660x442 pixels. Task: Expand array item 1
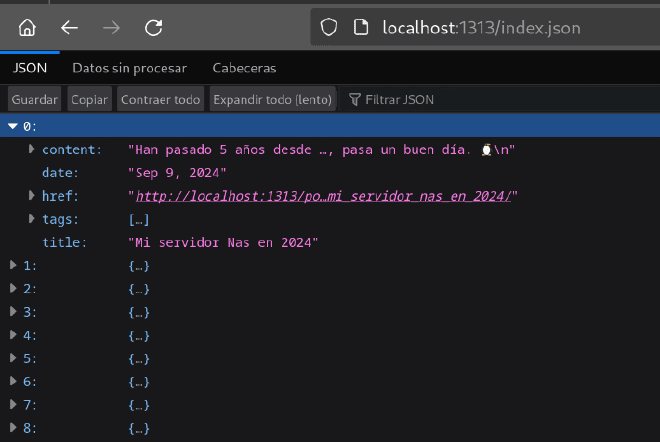pos(13,265)
